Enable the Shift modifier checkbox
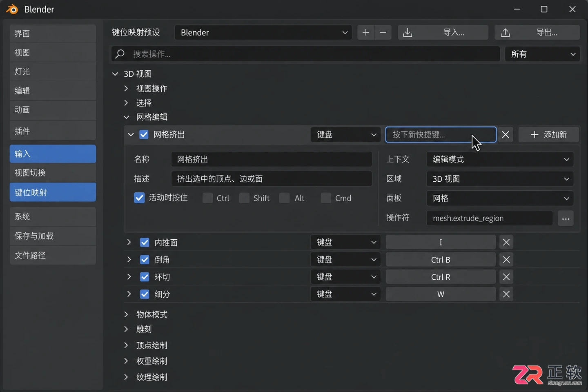This screenshot has width=588, height=392. click(244, 198)
